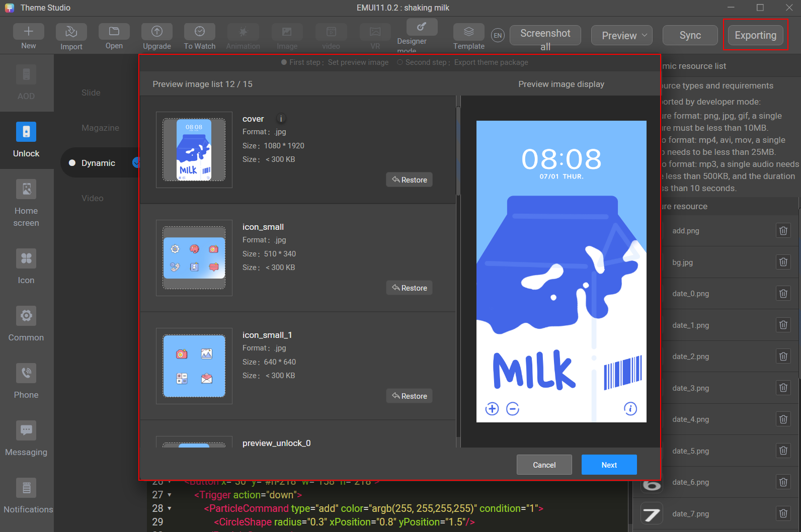Expand the Preview dropdown
This screenshot has width=801, height=532.
(621, 35)
